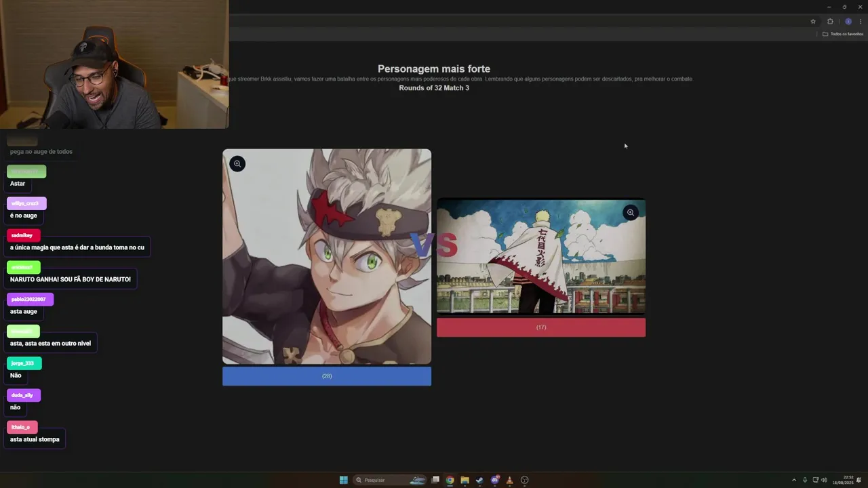Open Task View on the taskbar
This screenshot has height=488, width=868.
coord(435,480)
